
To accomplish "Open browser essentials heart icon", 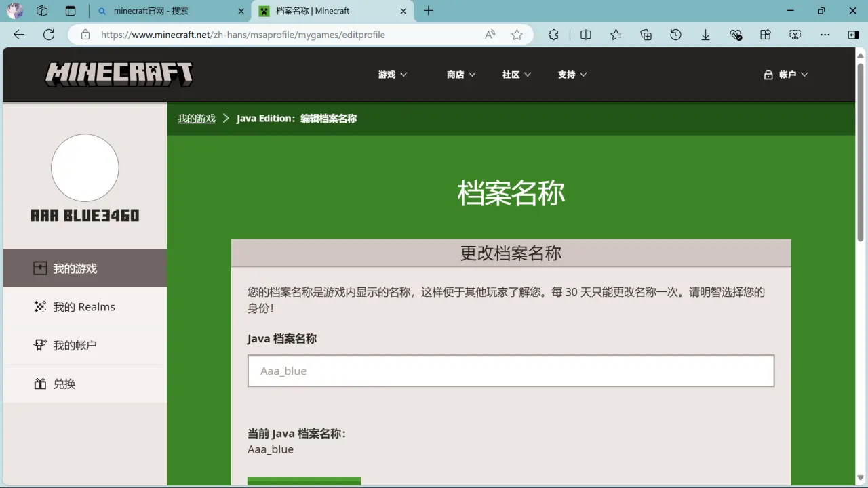I will (x=736, y=35).
